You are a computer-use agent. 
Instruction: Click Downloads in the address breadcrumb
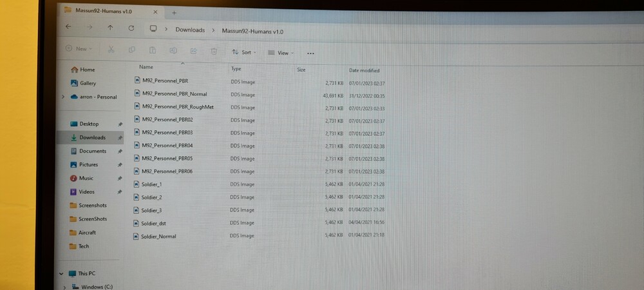190,30
